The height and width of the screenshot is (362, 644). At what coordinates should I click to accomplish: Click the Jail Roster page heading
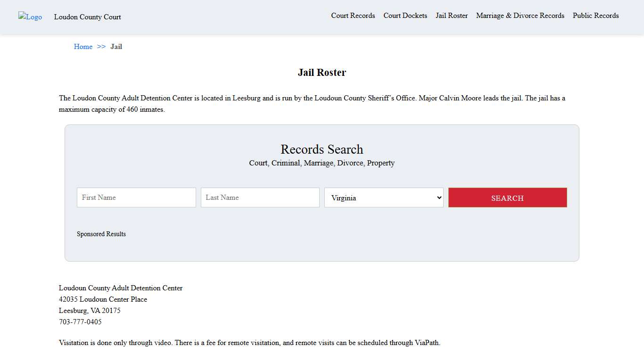point(322,73)
